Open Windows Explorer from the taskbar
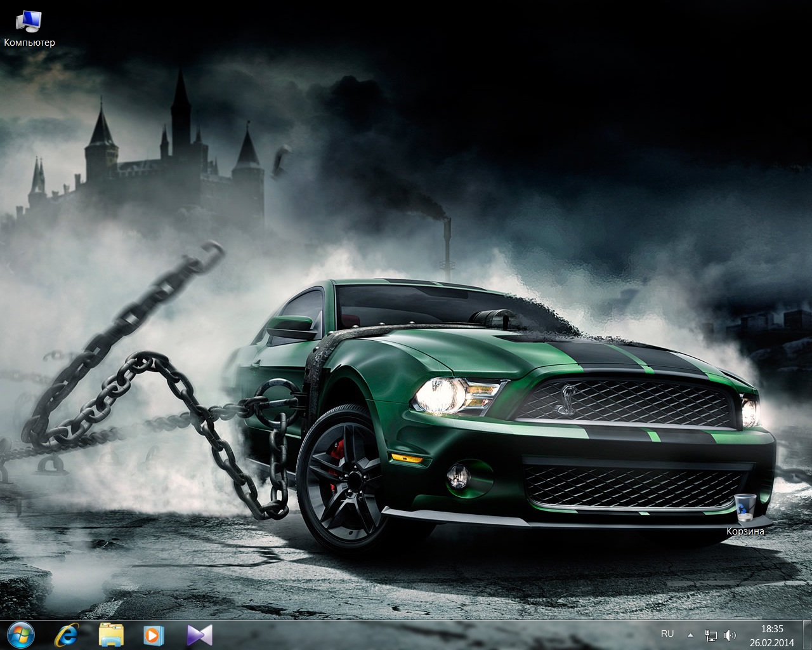 pos(112,635)
